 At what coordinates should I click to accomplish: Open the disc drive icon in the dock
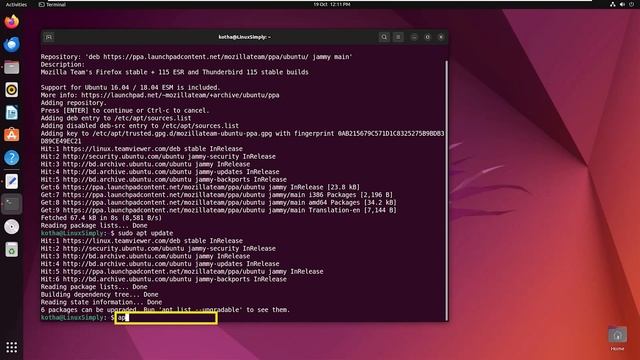click(x=11, y=227)
